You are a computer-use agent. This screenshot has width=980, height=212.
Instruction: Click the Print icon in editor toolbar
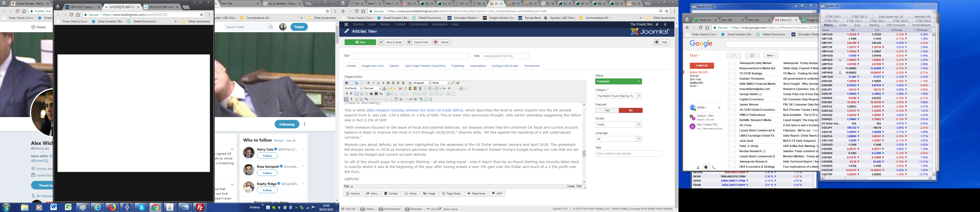371,94
